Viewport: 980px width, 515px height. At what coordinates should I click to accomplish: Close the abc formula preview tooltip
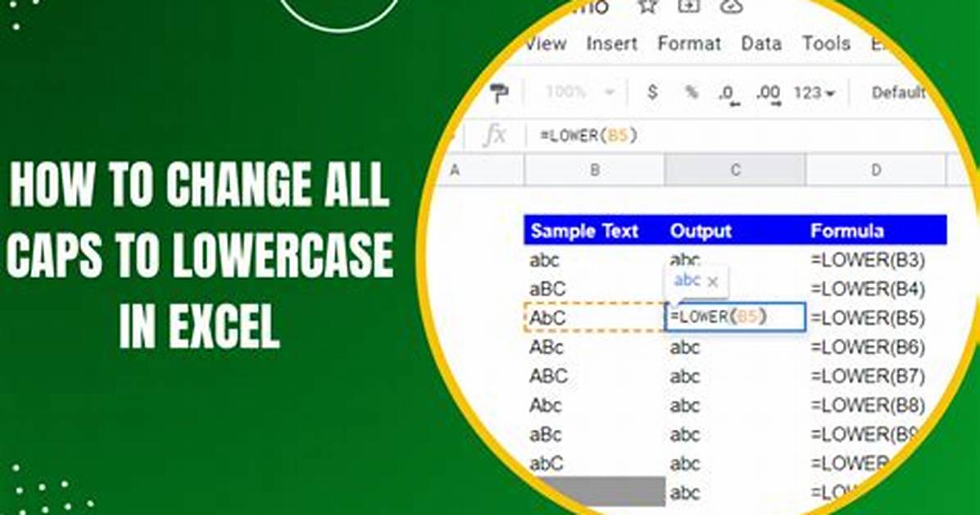(x=713, y=282)
